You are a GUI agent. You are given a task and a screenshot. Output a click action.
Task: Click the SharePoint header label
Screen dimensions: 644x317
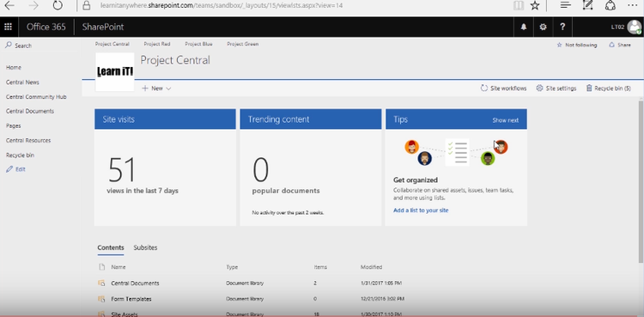click(103, 27)
